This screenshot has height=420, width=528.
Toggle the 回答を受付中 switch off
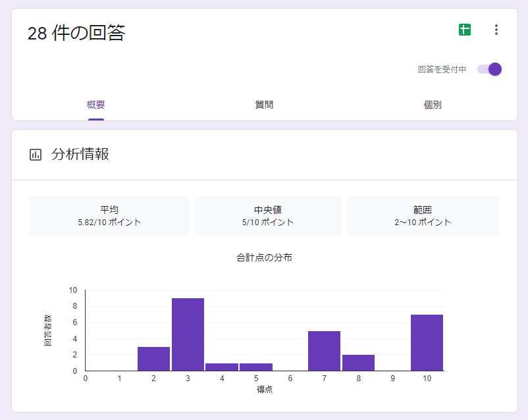pos(489,69)
